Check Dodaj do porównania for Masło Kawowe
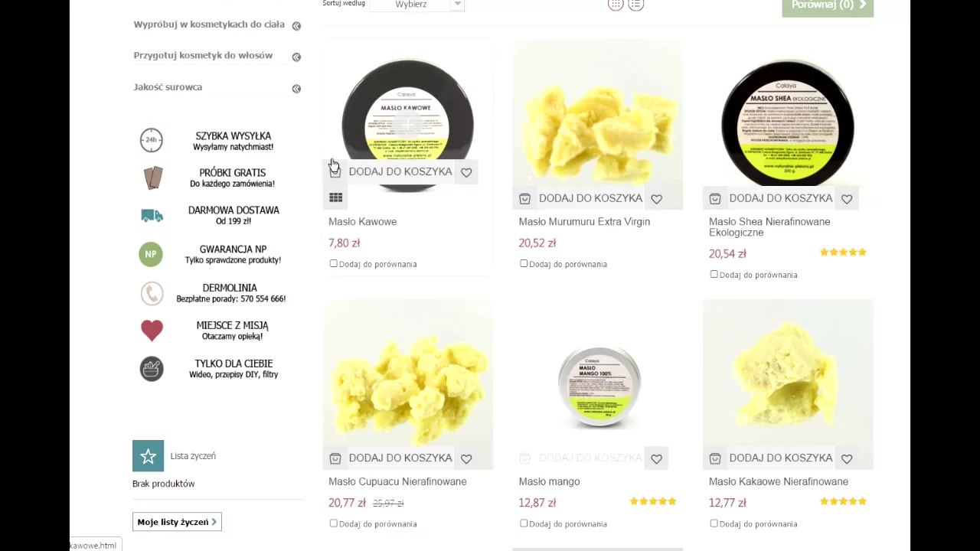This screenshot has height=551, width=980. pyautogui.click(x=333, y=263)
